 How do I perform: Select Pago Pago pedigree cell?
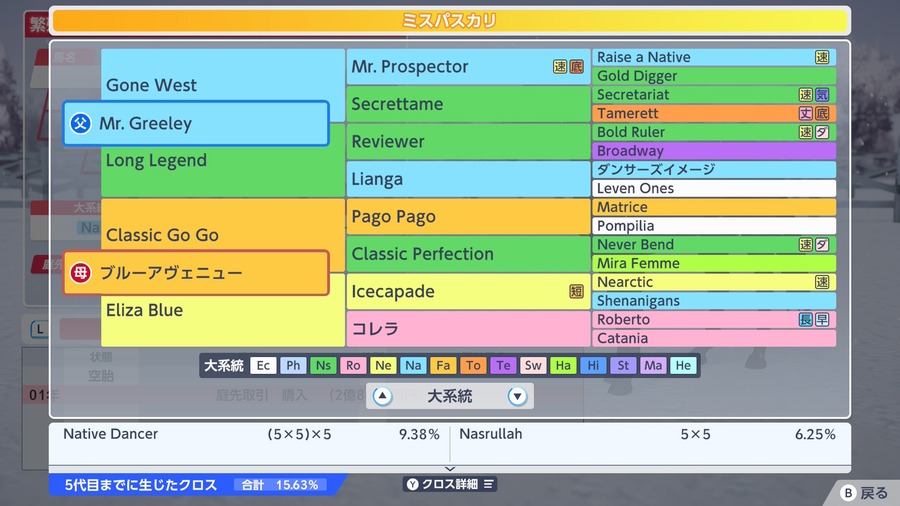click(x=468, y=216)
